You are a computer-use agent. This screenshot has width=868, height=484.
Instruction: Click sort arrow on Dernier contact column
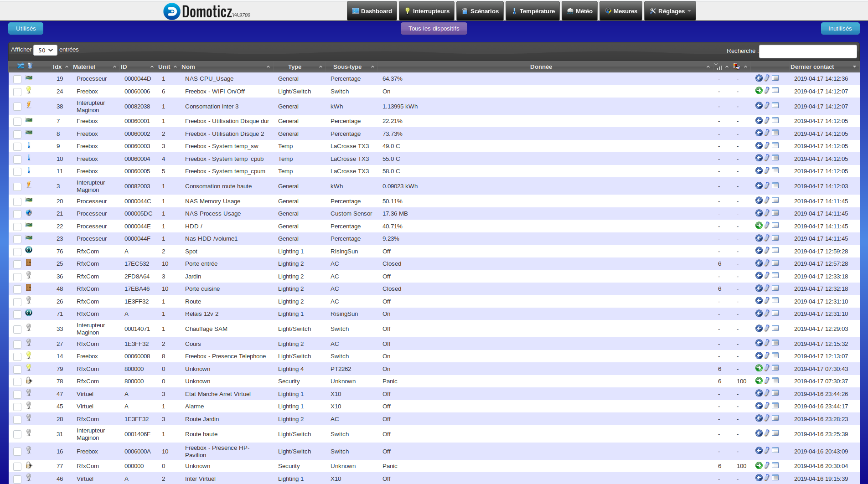[854, 67]
